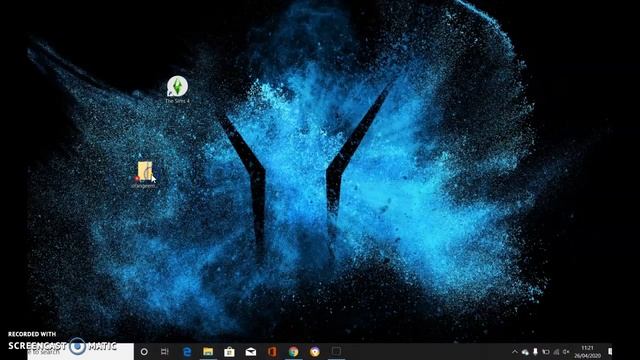The width and height of the screenshot is (640, 360).
Task: Open the second Chrome profile icon on taskbar
Action: (315, 351)
